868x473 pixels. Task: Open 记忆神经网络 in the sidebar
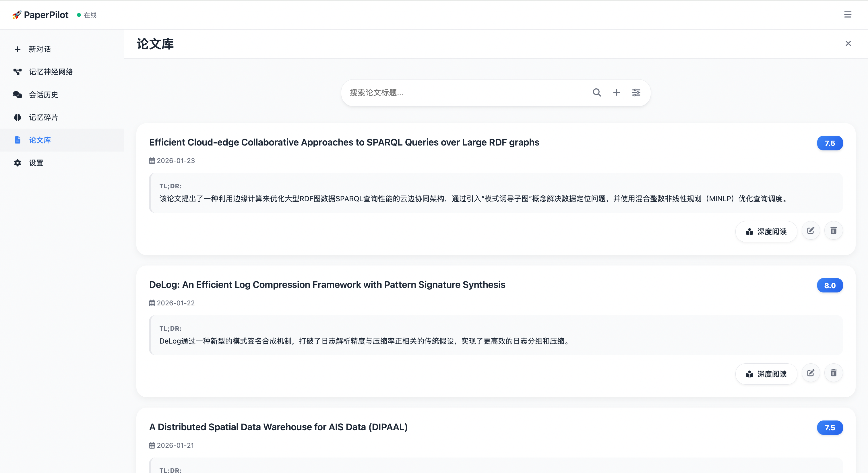62,72
